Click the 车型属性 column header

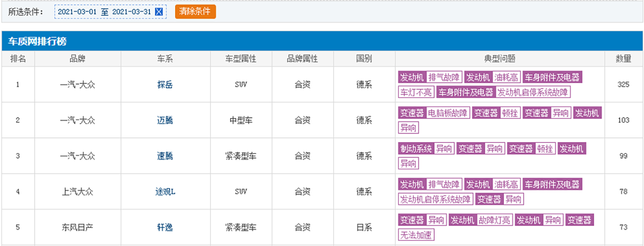point(241,59)
